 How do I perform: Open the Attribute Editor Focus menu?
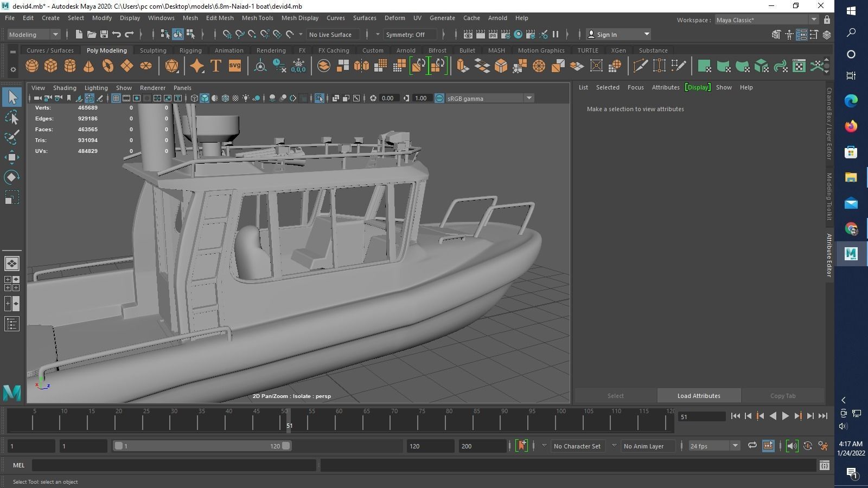click(635, 87)
